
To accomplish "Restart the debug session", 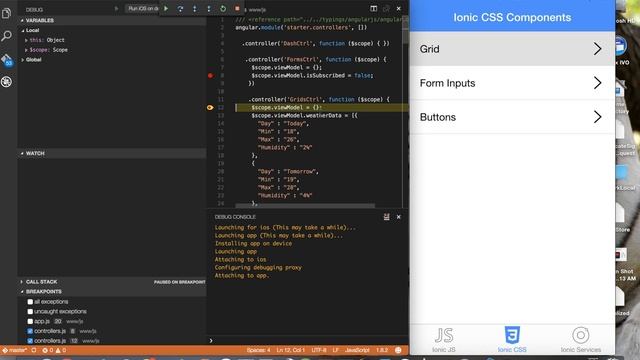I will click(x=223, y=8).
